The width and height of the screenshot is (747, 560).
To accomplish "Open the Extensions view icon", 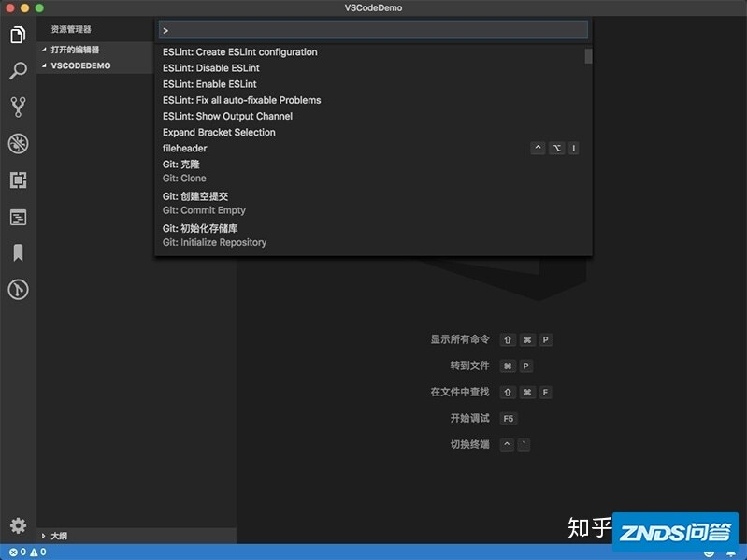I will tap(18, 180).
